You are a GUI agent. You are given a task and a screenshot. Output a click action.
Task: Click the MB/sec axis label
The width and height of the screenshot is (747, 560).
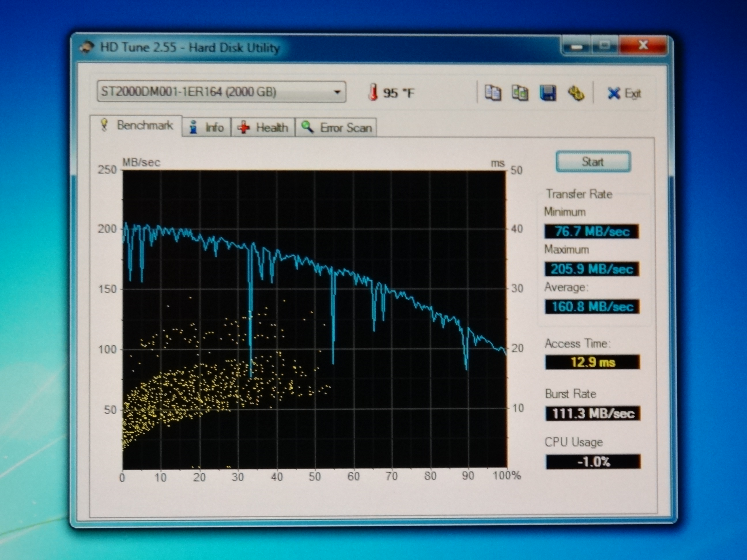tap(141, 162)
